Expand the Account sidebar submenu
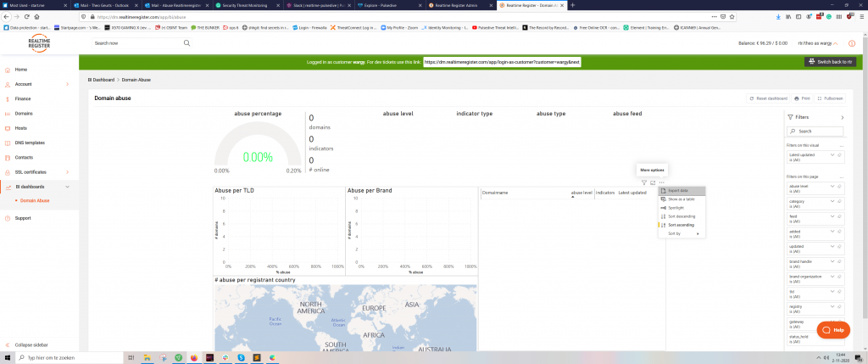The image size is (868, 364). pyautogui.click(x=68, y=84)
